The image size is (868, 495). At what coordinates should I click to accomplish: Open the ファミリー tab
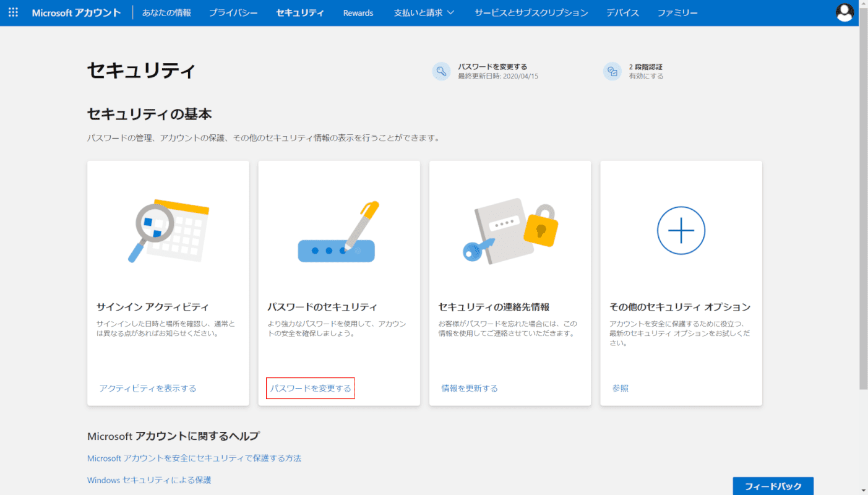677,13
